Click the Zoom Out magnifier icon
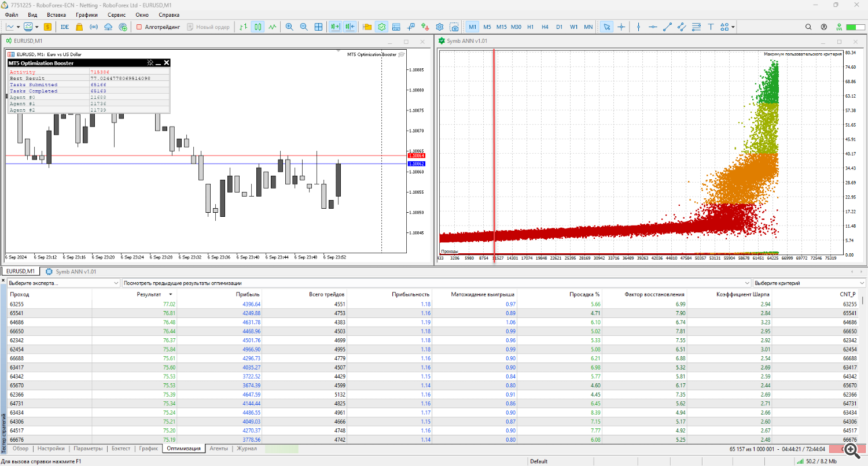Viewport: 868px width, 466px height. [x=303, y=27]
